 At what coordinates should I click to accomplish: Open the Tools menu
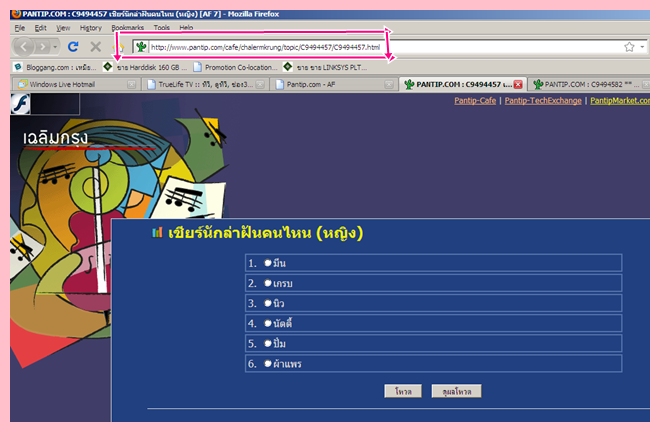(x=162, y=28)
